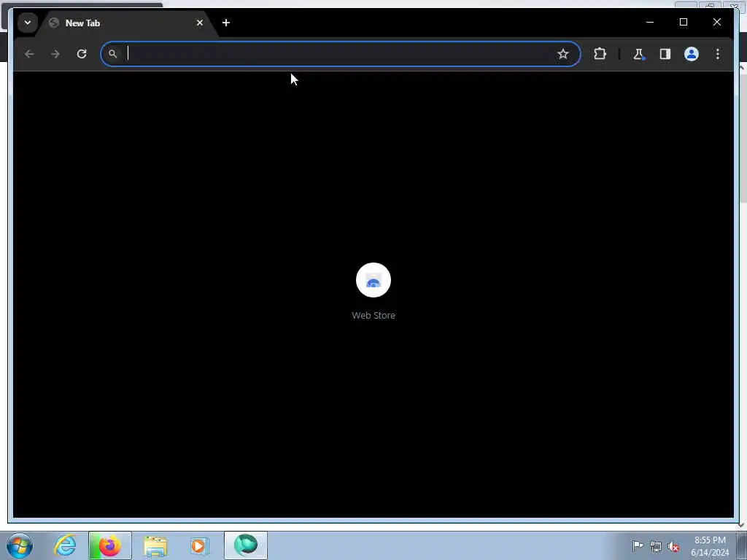Open the tab search dropdown arrow
The image size is (747, 560).
pyautogui.click(x=28, y=23)
